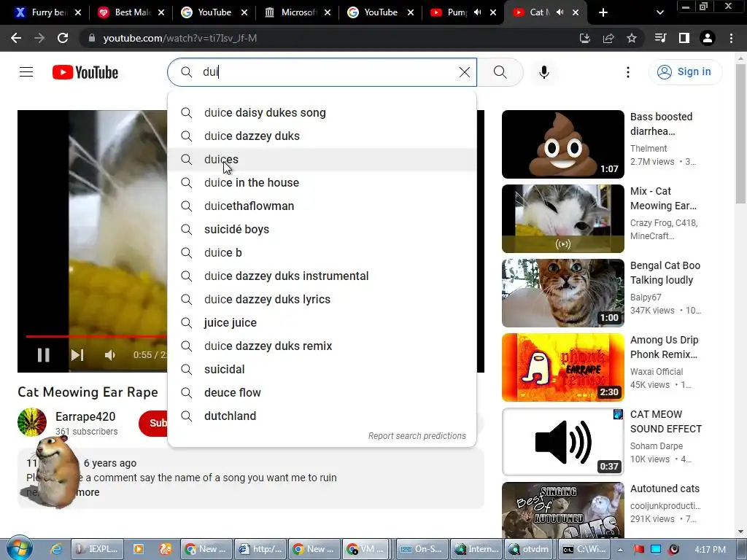Open Autotuned cats video title

(x=665, y=489)
